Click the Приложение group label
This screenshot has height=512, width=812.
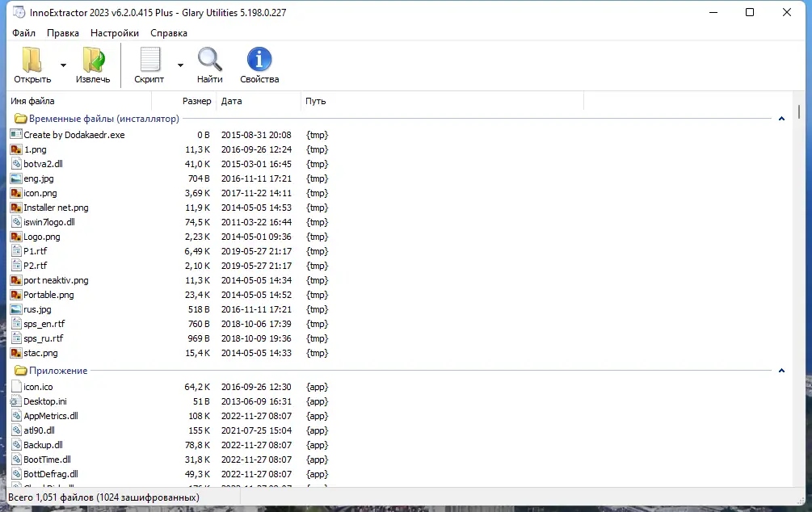58,371
